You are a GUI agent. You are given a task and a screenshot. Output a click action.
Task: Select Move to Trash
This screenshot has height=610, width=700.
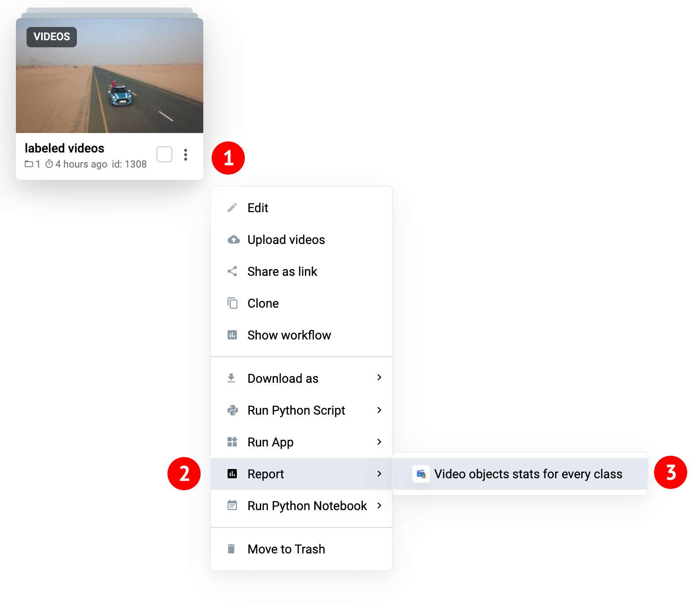coord(301,549)
